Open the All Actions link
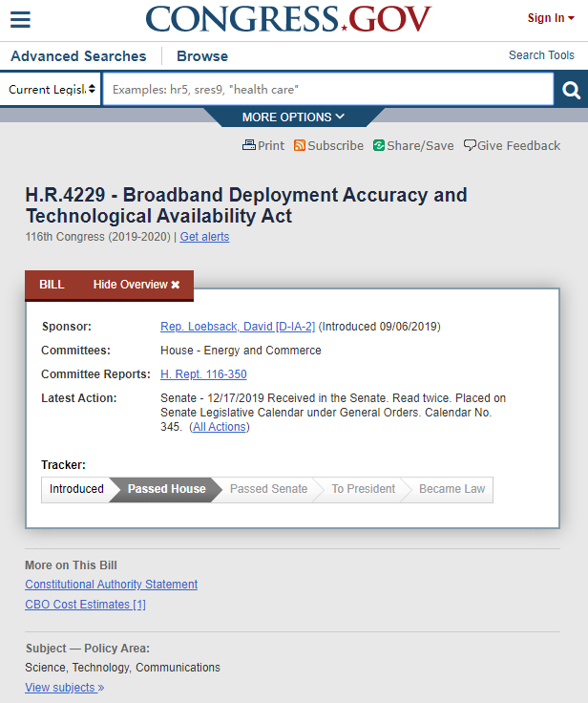The width and height of the screenshot is (588, 703). click(220, 427)
